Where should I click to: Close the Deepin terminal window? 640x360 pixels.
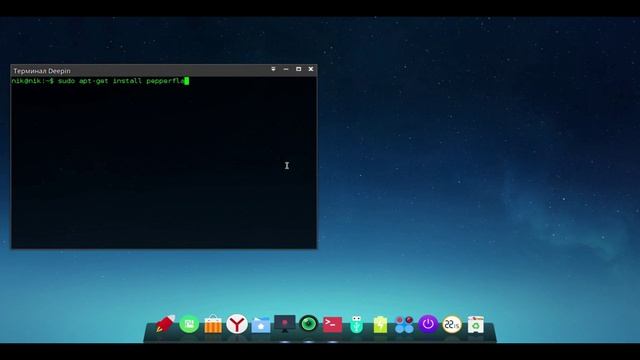[311, 69]
